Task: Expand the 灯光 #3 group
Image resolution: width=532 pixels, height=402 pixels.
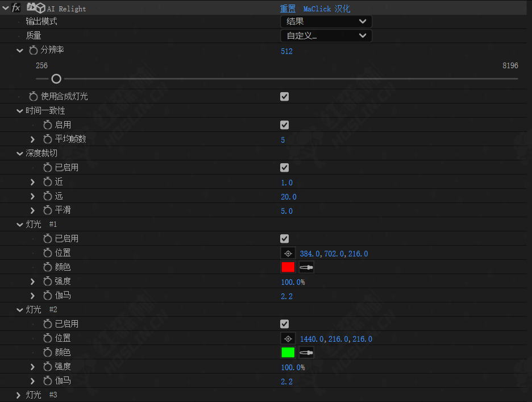Action: (18, 395)
